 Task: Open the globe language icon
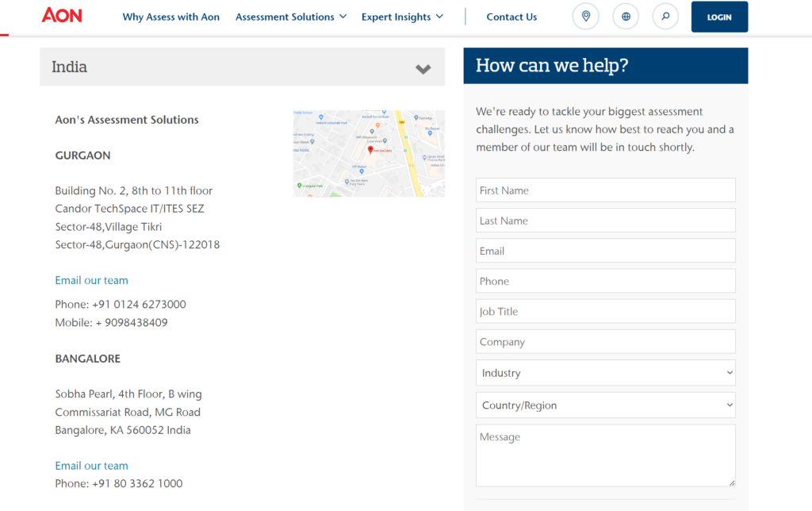(x=626, y=17)
